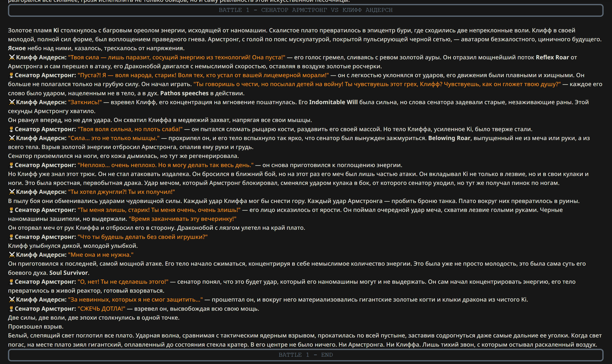The width and height of the screenshot is (612, 364).
Task: Click the bold term "Pathos speeches"
Action: pyautogui.click(x=184, y=93)
